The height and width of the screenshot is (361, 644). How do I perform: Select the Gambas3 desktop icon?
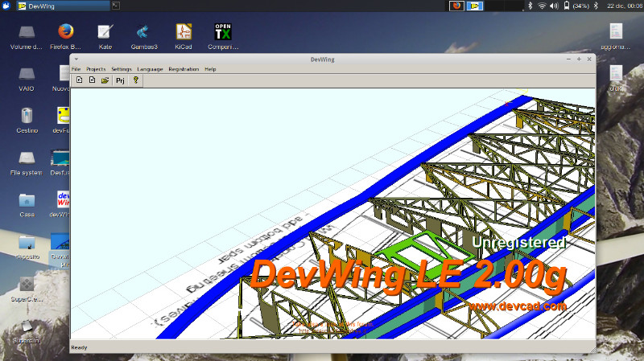pyautogui.click(x=144, y=32)
